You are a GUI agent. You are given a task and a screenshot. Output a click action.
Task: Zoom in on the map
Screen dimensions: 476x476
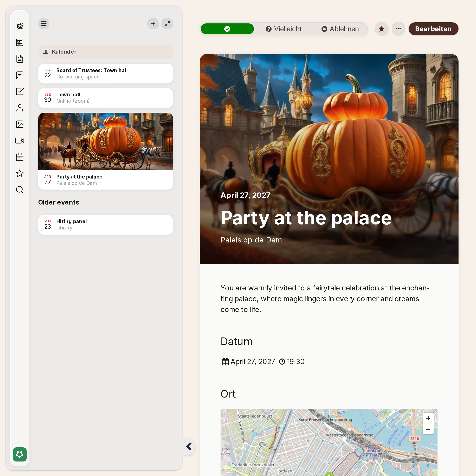pos(428,418)
